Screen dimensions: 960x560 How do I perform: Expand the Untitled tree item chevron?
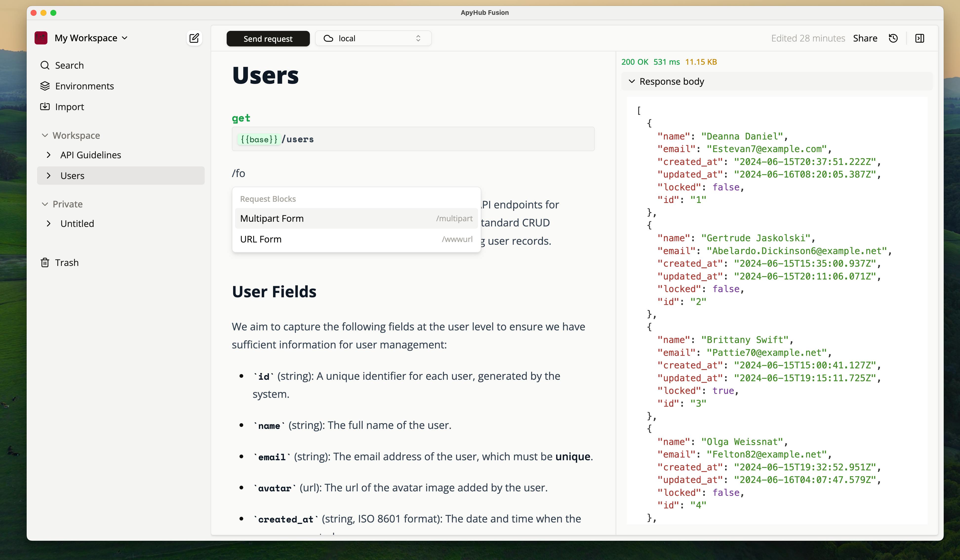pyautogui.click(x=48, y=224)
